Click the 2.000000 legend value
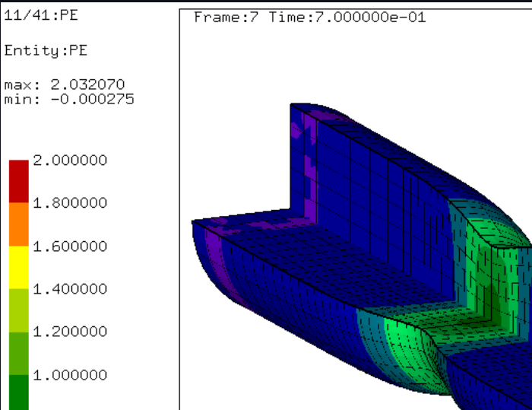 [x=70, y=160]
